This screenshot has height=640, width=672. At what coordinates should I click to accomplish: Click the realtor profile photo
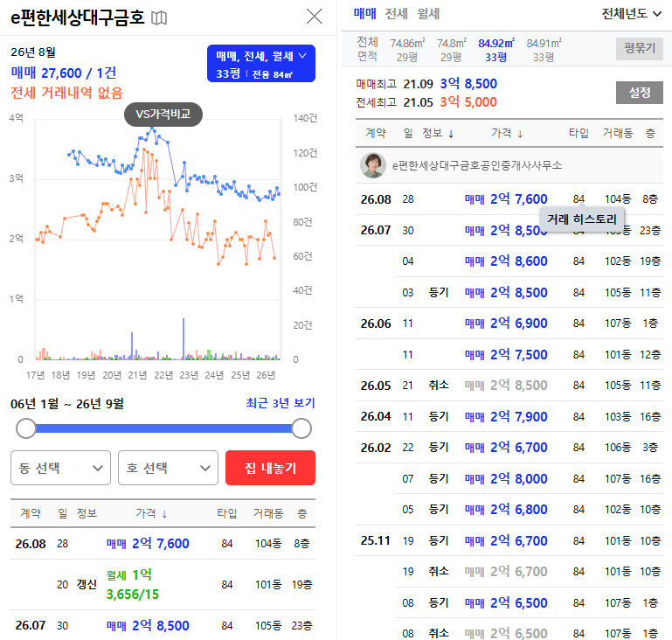coord(373,165)
